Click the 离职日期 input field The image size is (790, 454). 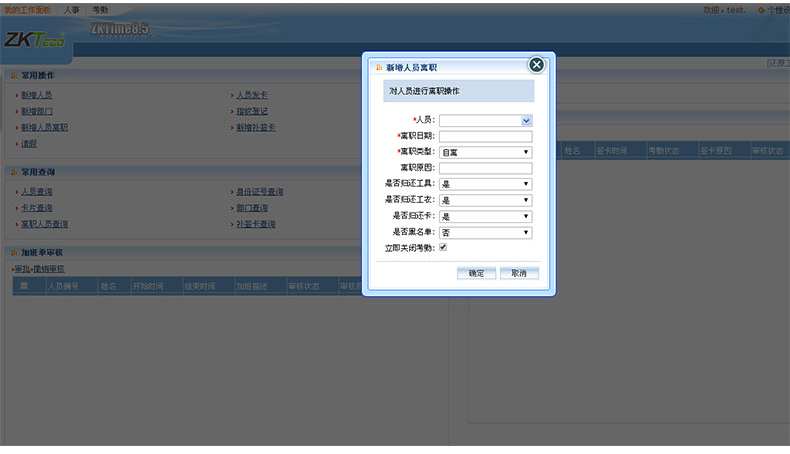(485, 136)
